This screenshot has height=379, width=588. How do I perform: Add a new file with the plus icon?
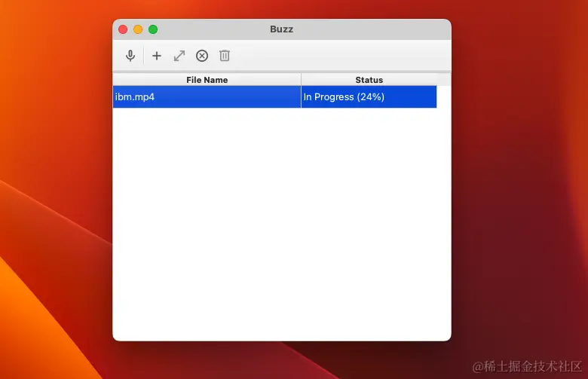156,56
